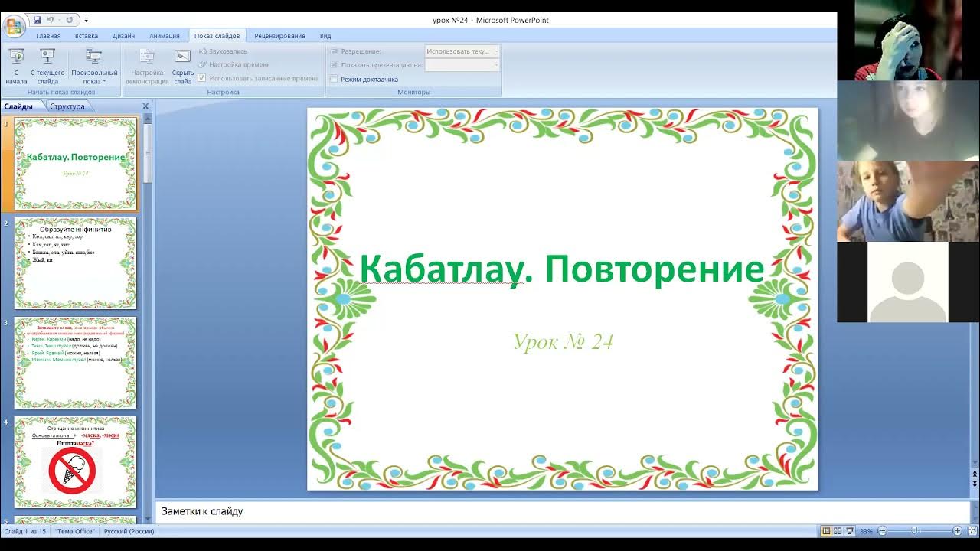Screen dimensions: 980x551
Task: Enable Режим докладчика checkbox
Action: point(334,79)
